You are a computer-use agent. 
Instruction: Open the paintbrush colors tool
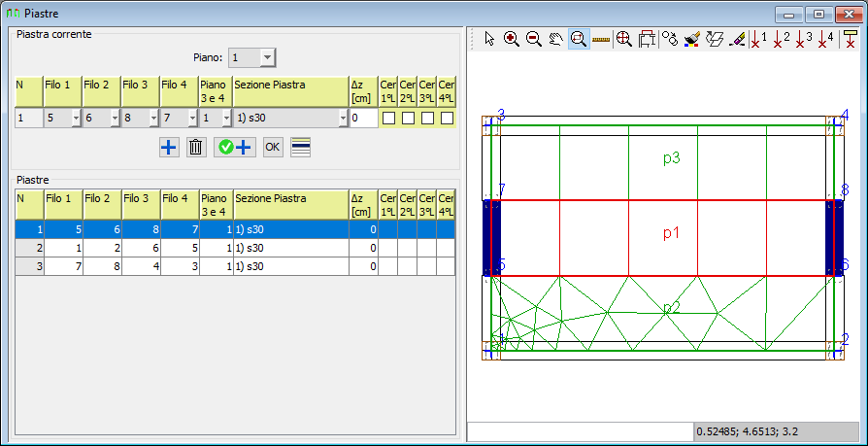tap(691, 39)
